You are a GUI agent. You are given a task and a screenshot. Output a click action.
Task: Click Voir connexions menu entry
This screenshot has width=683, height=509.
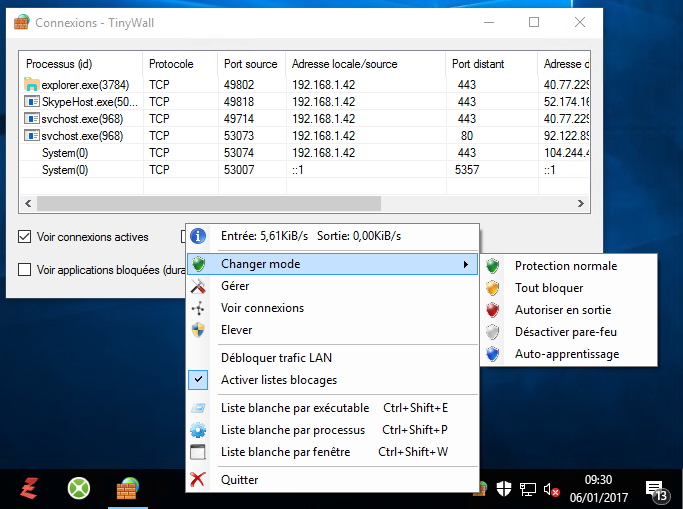333,308
